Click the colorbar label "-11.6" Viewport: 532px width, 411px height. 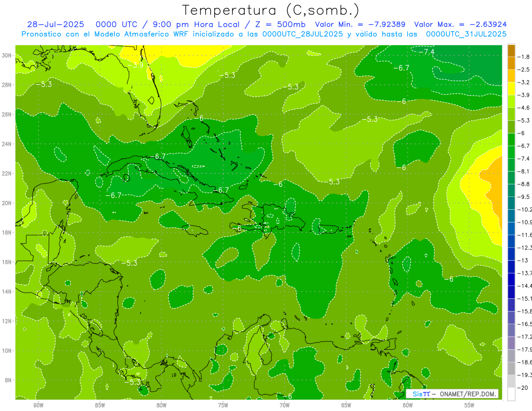525,235
